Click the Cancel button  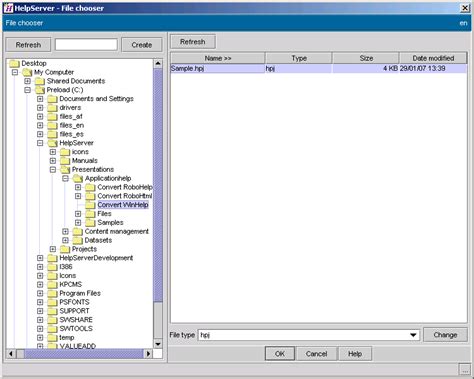click(x=316, y=354)
